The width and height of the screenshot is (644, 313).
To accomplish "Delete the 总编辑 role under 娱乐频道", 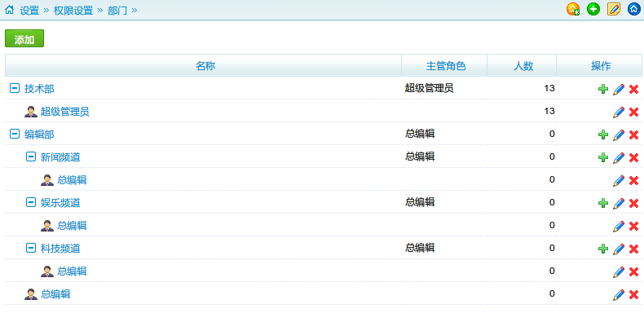I will pyautogui.click(x=633, y=226).
